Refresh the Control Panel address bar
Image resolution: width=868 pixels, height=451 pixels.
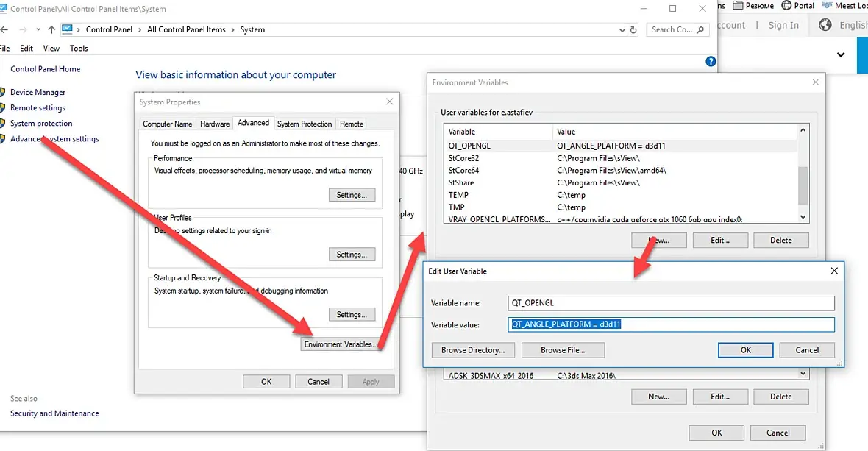(633, 30)
